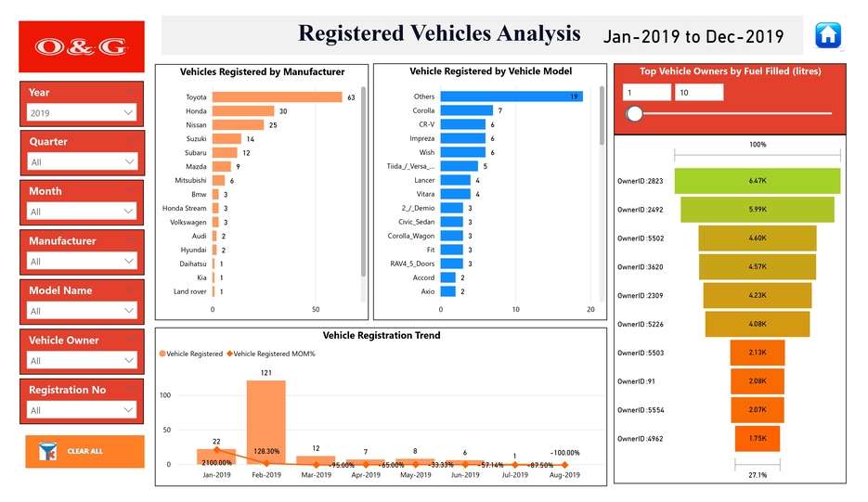
Task: Select the OwnerID 2823 funnel segment
Action: [x=757, y=181]
